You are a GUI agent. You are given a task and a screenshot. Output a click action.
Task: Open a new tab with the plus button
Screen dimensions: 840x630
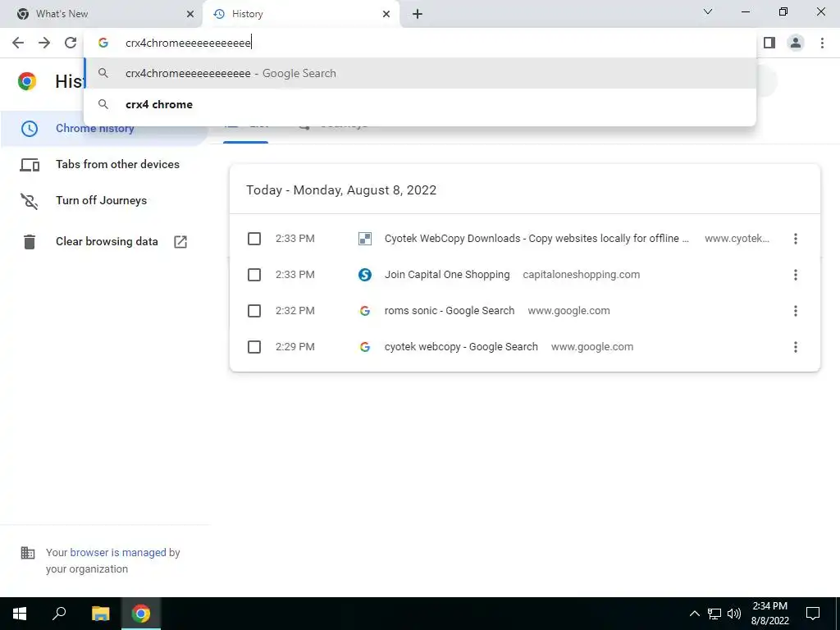[x=418, y=14]
